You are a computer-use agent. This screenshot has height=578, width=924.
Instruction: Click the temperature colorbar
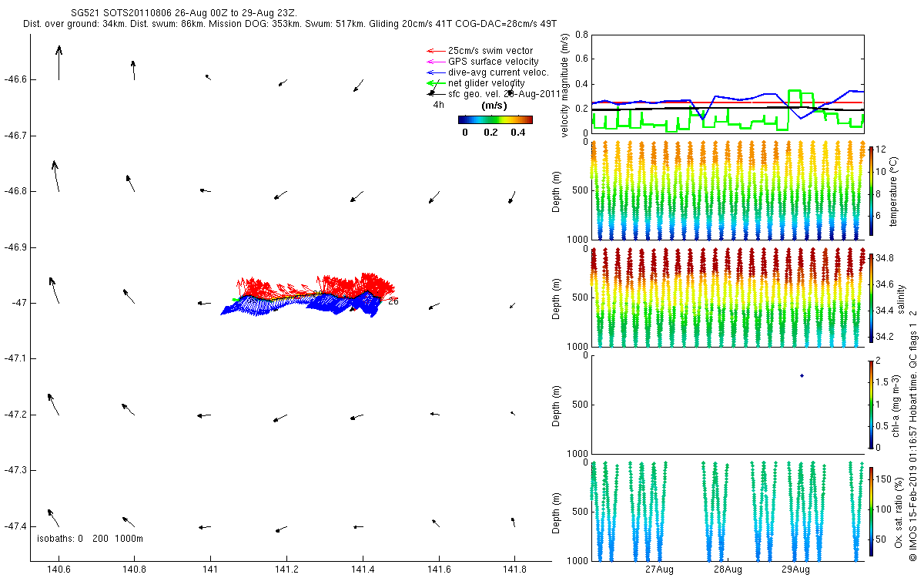[x=871, y=190]
